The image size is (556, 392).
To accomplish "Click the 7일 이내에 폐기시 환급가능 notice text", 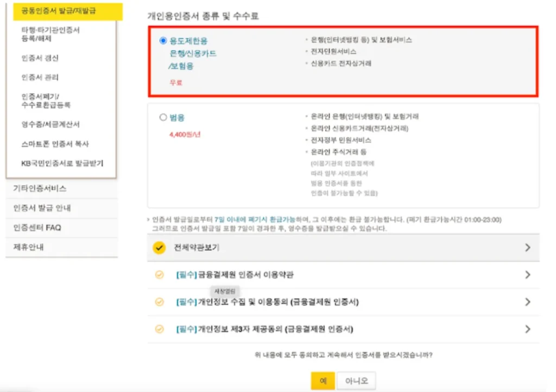I will coord(255,220).
